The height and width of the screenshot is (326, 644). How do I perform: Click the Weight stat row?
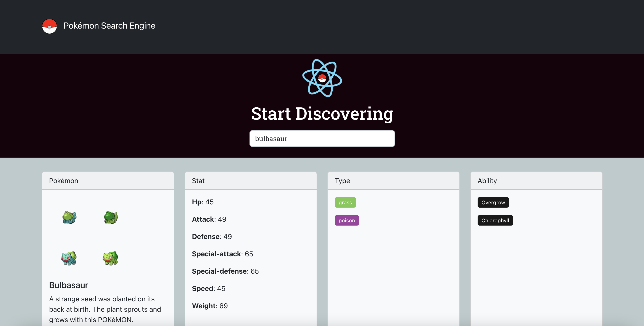click(x=210, y=306)
